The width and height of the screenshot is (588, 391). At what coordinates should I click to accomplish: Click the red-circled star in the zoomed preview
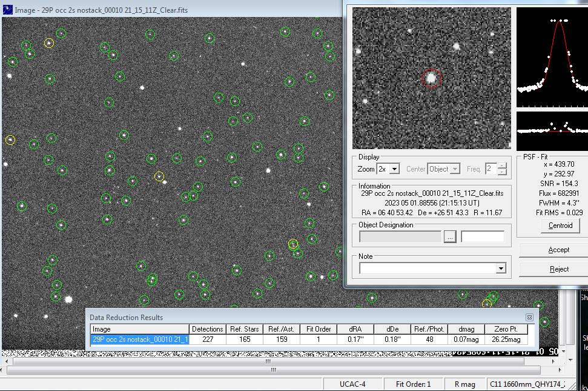[x=431, y=78]
